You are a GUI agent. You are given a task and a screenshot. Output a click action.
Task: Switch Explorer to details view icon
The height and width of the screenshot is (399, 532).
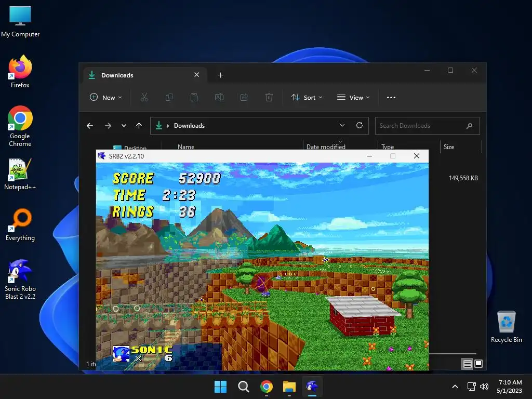tap(467, 364)
